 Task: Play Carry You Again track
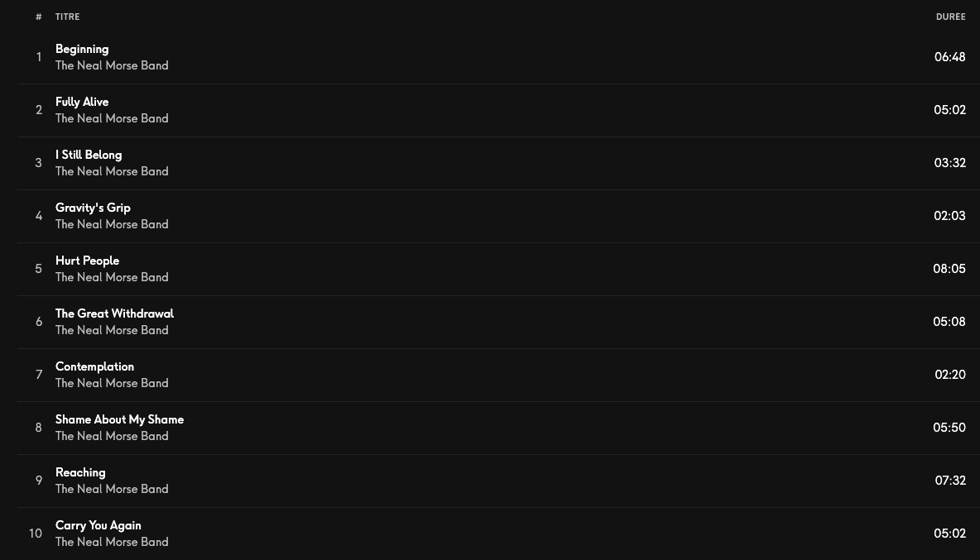tap(98, 525)
